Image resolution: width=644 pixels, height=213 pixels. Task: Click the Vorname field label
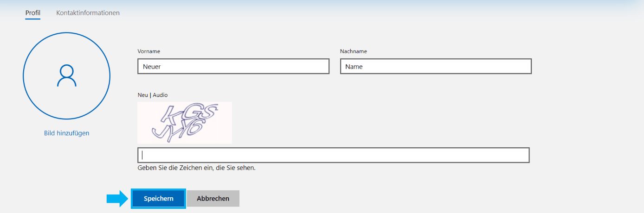pyautogui.click(x=148, y=51)
